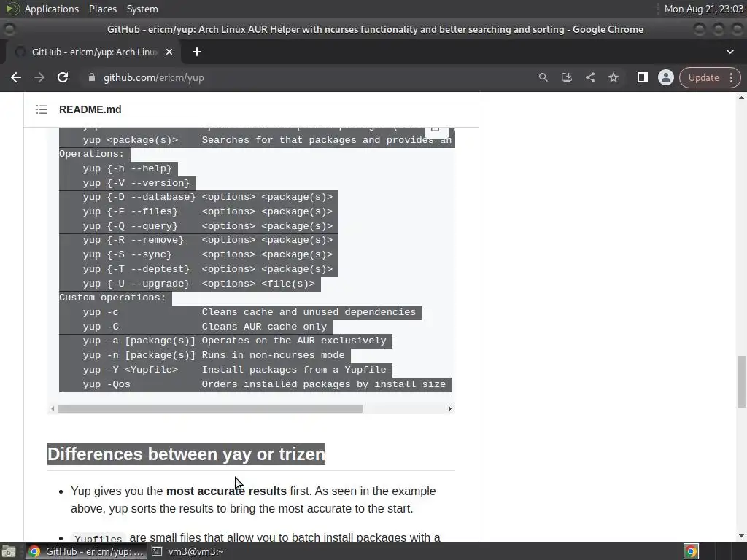The width and height of the screenshot is (747, 560).
Task: Click the 'Yupfiles' inline code text
Action: tap(98, 539)
